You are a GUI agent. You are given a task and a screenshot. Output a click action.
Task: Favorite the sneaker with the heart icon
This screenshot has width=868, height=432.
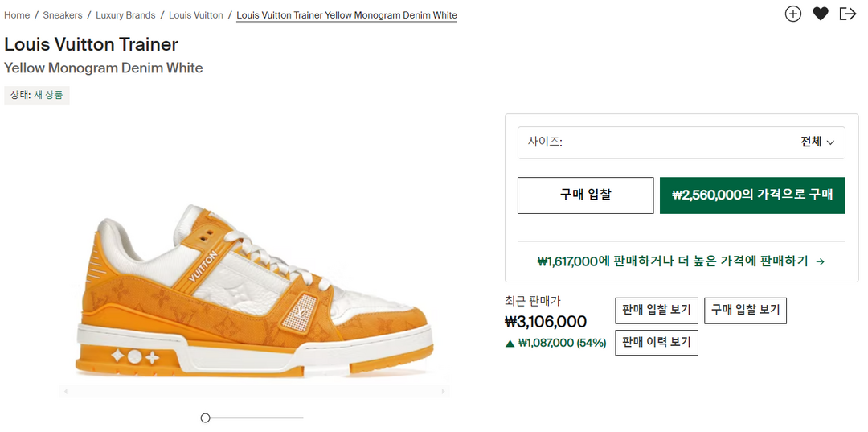coord(821,14)
